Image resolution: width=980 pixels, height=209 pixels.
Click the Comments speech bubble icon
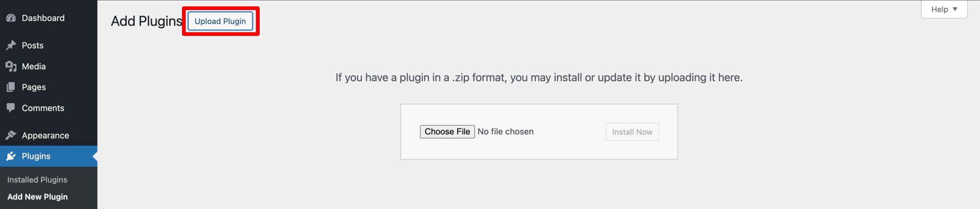click(x=11, y=108)
